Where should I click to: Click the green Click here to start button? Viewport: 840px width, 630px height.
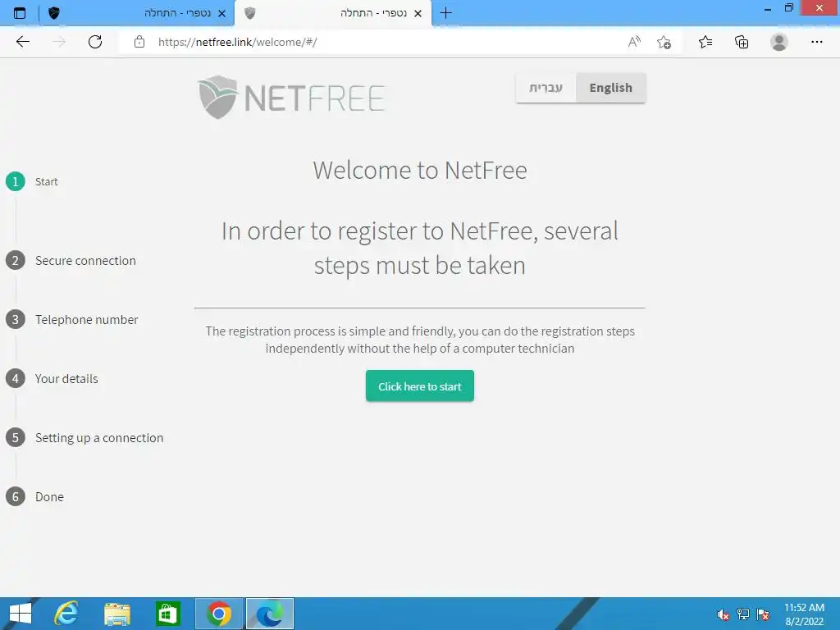[x=419, y=386]
